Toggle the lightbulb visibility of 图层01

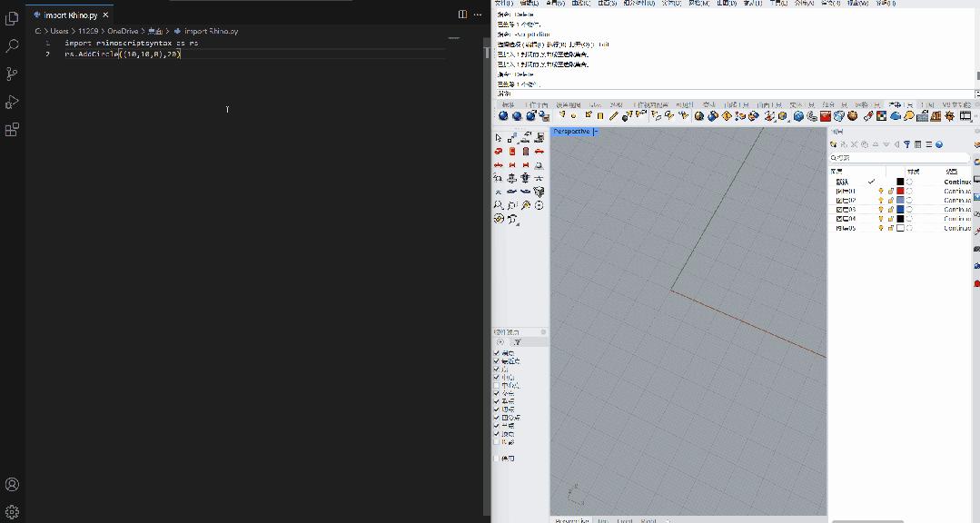880,192
